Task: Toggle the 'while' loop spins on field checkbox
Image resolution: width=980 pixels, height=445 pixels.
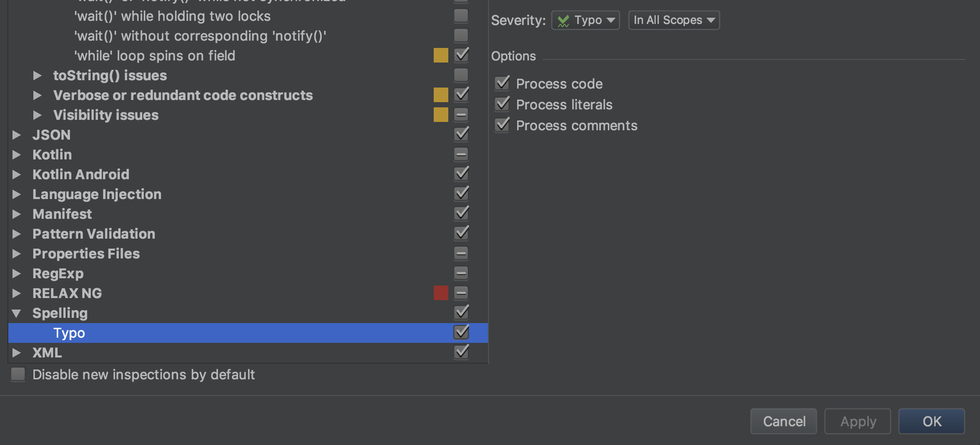Action: pos(461,55)
